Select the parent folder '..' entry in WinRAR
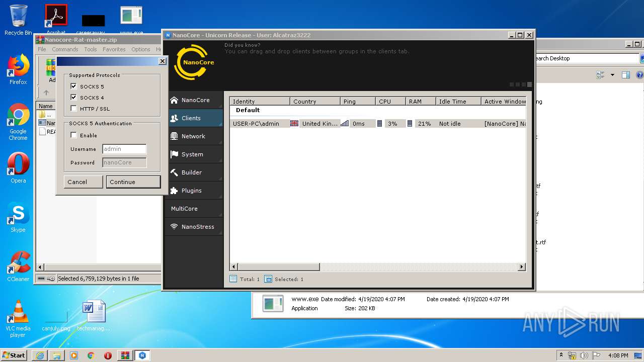The height and width of the screenshot is (362, 644). pyautogui.click(x=45, y=115)
